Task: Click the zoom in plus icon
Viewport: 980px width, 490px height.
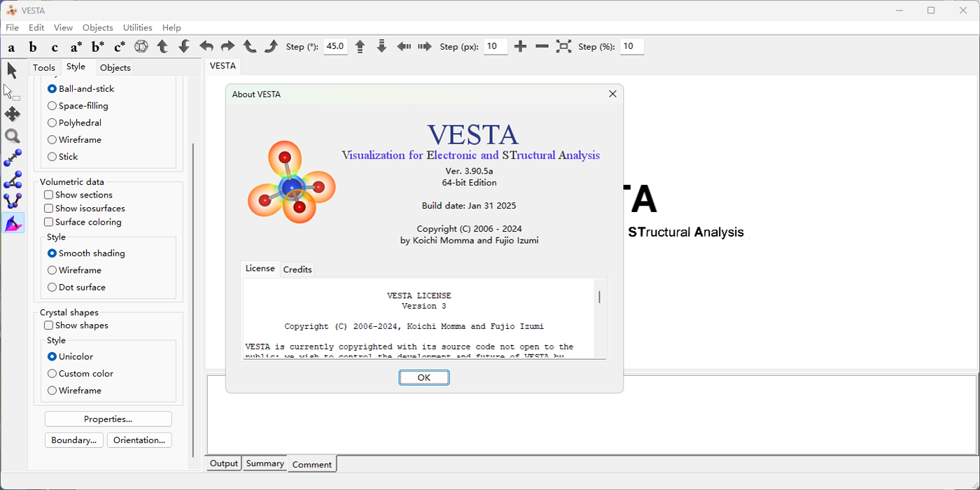Action: pyautogui.click(x=520, y=47)
